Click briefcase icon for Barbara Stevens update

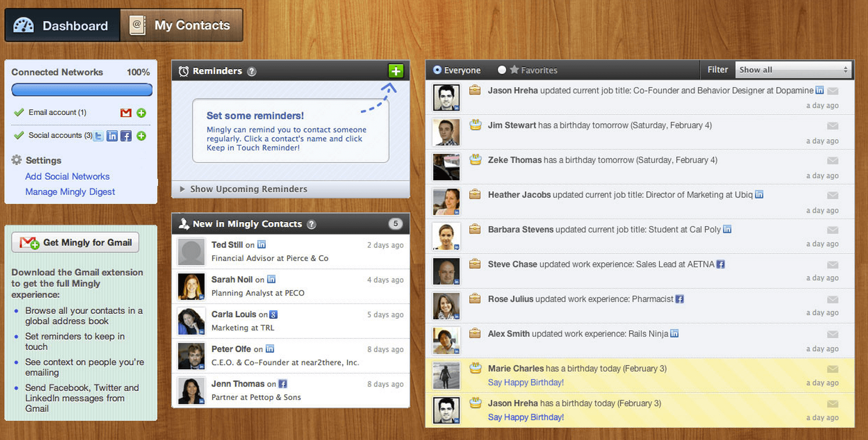(x=475, y=229)
